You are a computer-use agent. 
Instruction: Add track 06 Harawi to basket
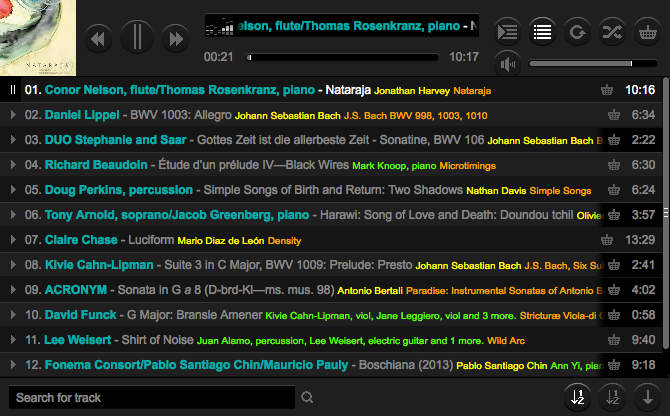coord(614,214)
